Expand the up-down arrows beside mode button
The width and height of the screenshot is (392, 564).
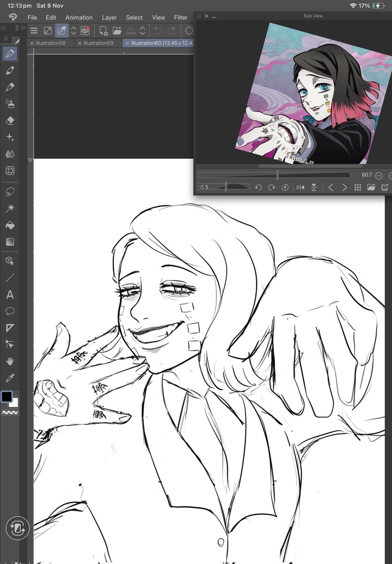tap(73, 31)
